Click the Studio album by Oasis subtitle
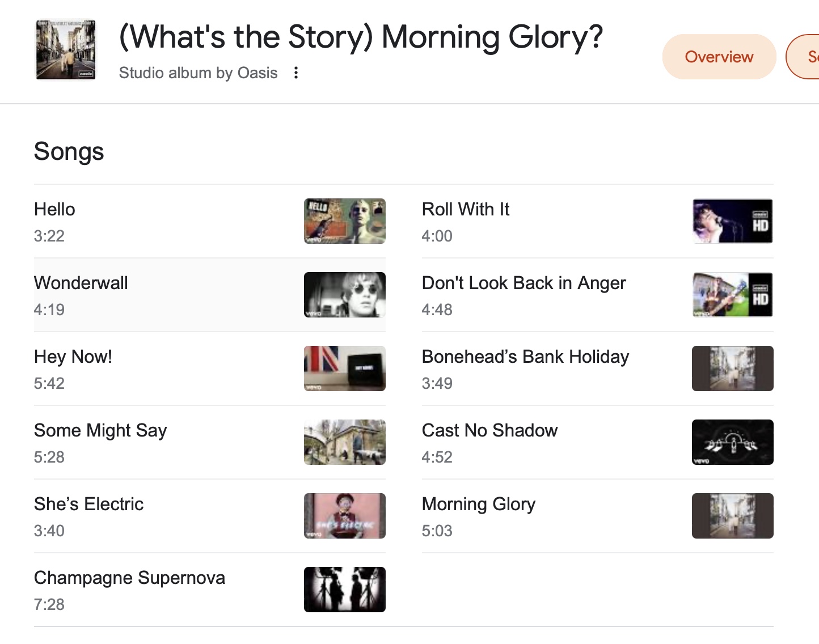Image resolution: width=819 pixels, height=644 pixels. 199,73
